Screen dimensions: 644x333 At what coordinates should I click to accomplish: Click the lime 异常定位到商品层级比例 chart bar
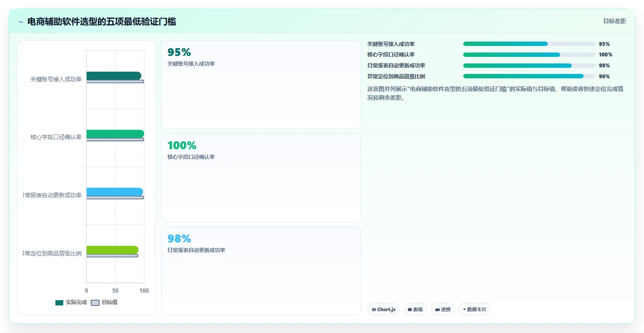(x=113, y=250)
